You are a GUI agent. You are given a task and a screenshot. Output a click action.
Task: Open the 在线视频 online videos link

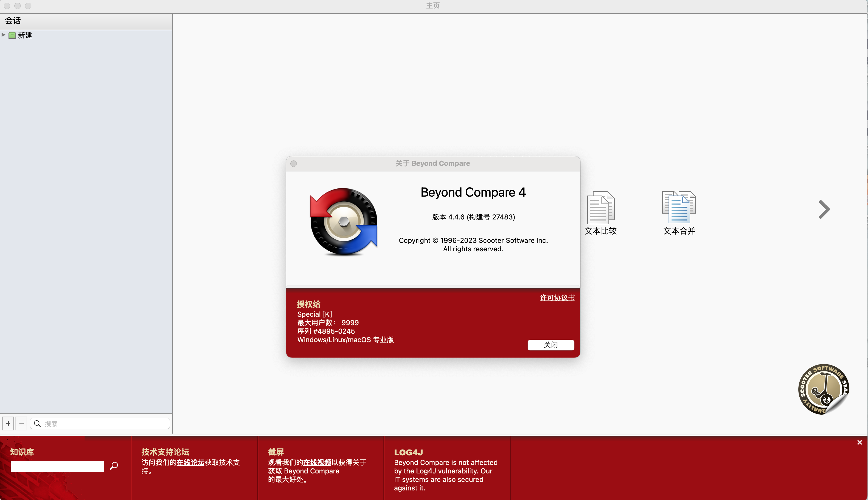tap(317, 463)
